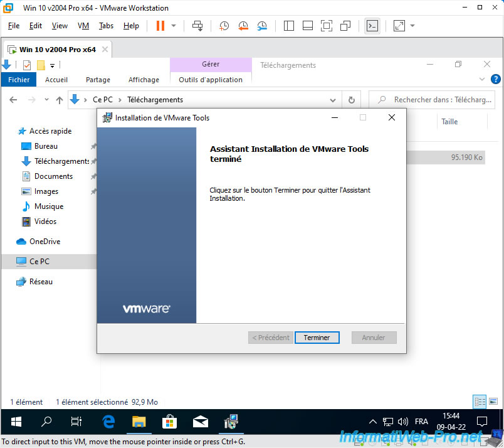Screen dimensions: 504x448
Task: Open the snapshot manager icon
Action: coord(262,26)
